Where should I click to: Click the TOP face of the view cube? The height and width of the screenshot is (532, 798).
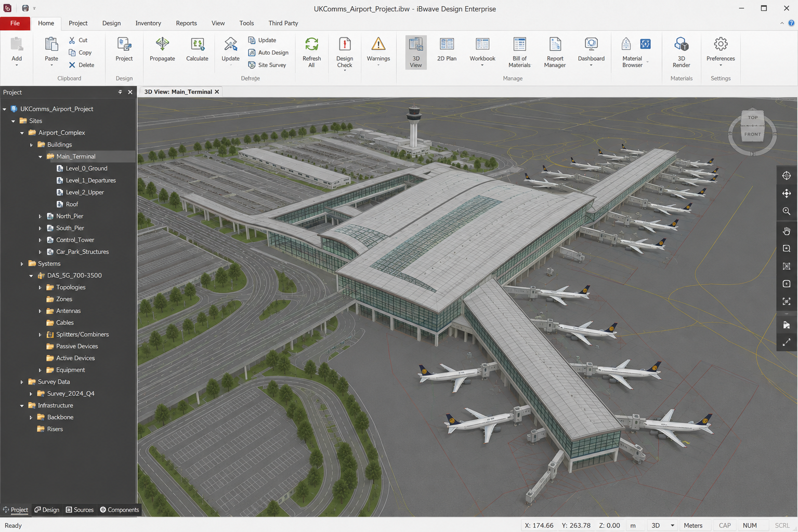(753, 117)
